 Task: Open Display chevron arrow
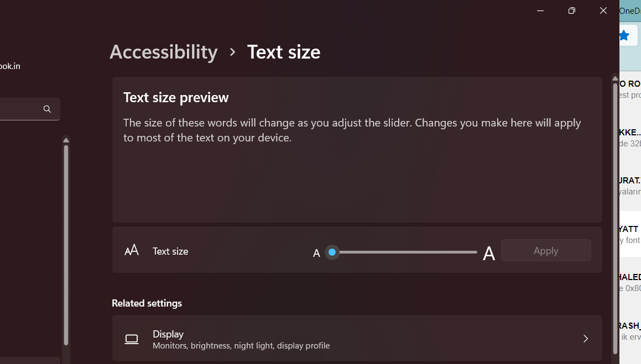586,339
